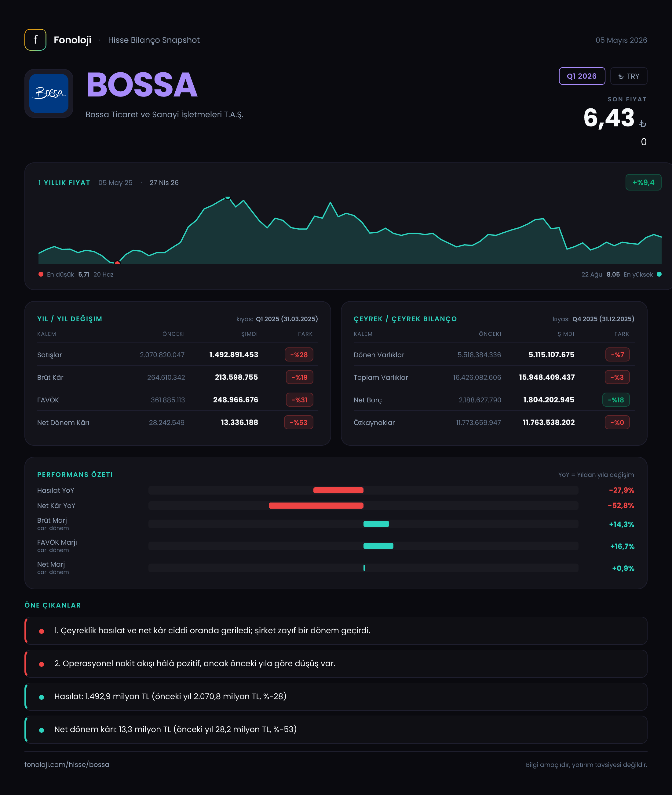672x795 pixels.
Task: Click the lowest price value 5,71
Action: (x=83, y=274)
